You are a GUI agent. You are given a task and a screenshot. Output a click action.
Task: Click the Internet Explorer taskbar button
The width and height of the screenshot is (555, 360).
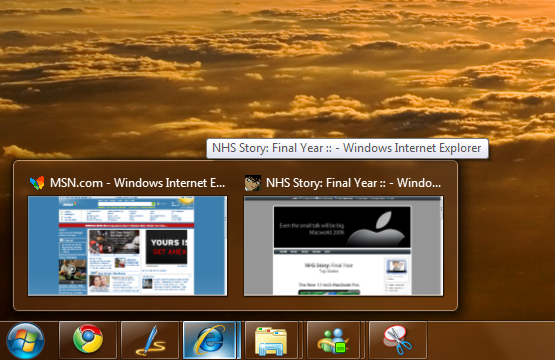210,340
